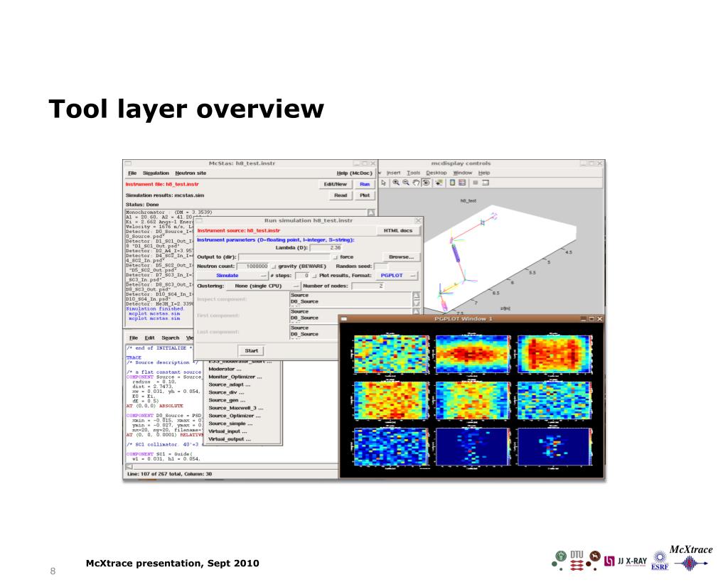This screenshot has width=728, height=582.
Task: Click the Lambda (D) value field
Action: (326, 248)
